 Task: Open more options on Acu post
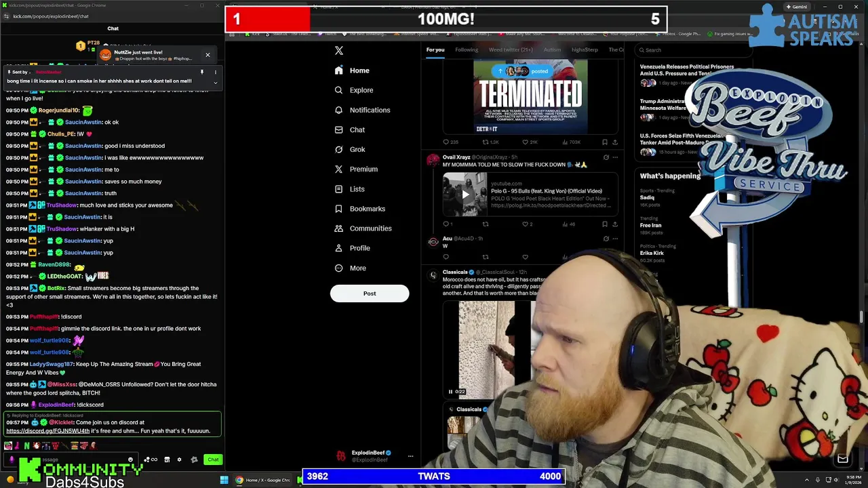615,239
